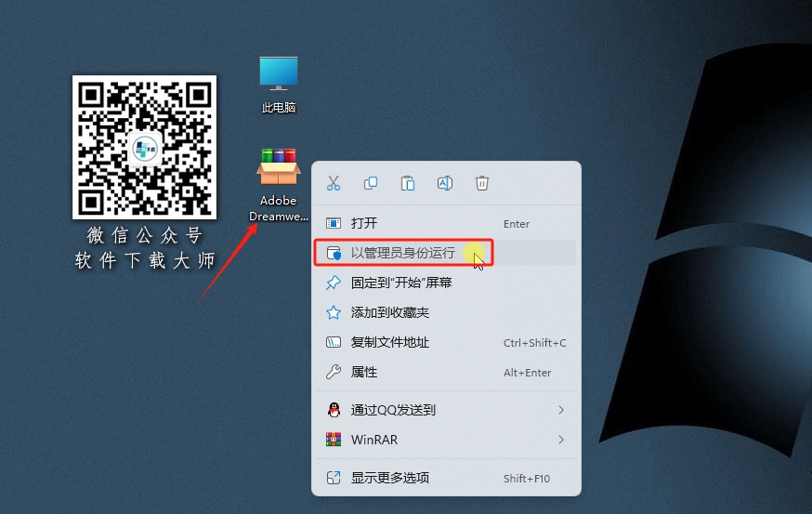Click the QQ penguin icon
812x514 pixels.
click(334, 410)
